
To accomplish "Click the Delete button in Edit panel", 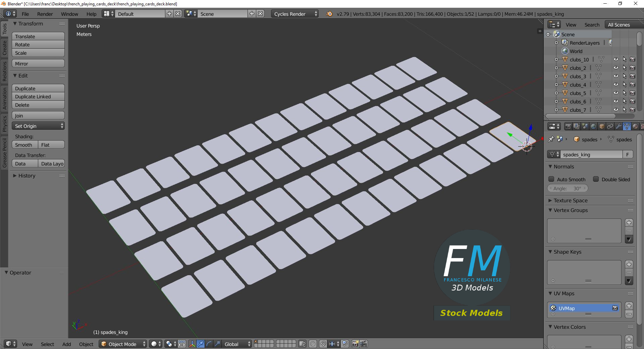I will pos(38,105).
